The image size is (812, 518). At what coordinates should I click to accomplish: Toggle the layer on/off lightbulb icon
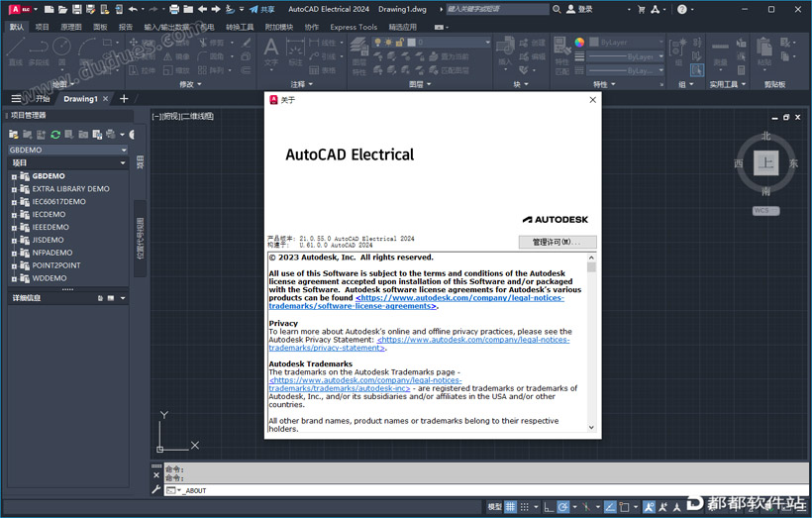click(x=378, y=42)
